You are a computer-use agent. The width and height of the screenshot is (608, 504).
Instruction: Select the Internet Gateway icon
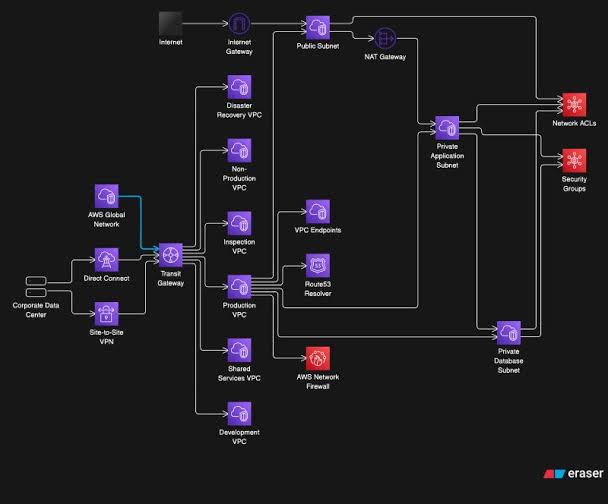[239, 24]
